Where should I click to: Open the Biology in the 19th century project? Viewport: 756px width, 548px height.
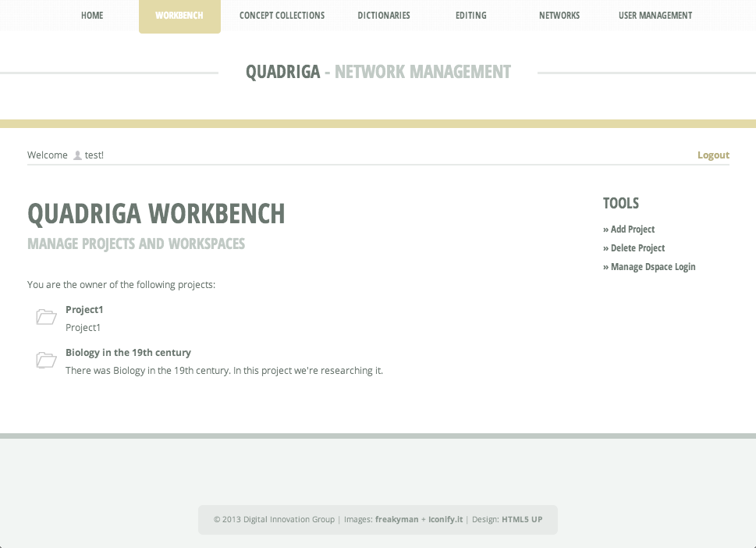(128, 352)
